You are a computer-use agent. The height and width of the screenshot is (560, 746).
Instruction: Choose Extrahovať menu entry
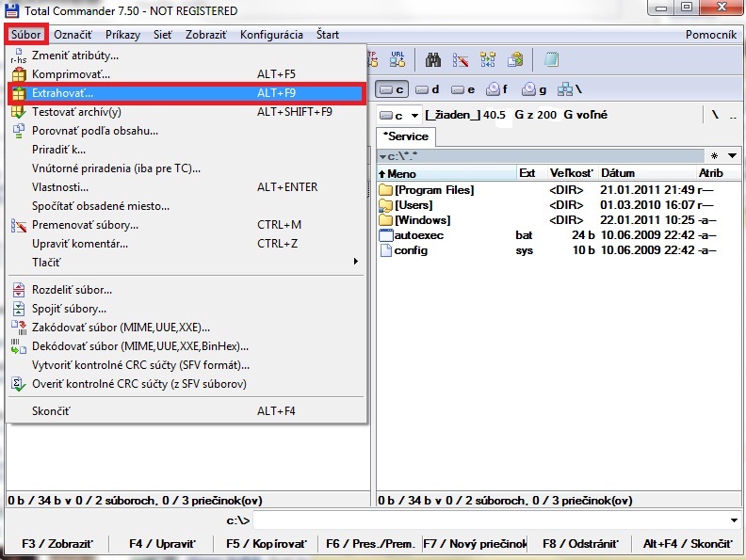click(186, 93)
